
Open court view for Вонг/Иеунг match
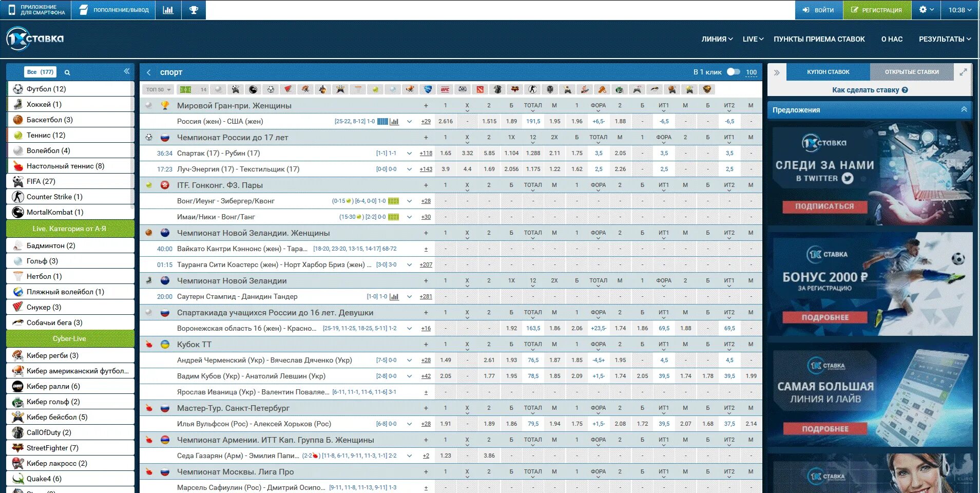394,201
